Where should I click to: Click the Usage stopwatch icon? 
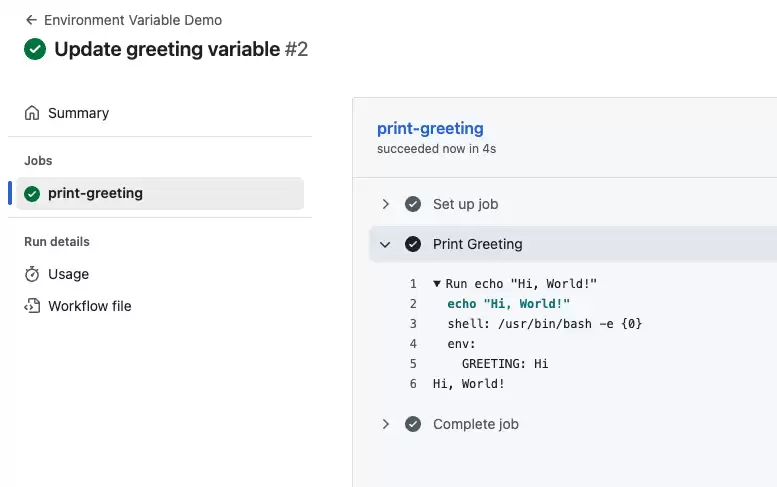pyautogui.click(x=32, y=274)
